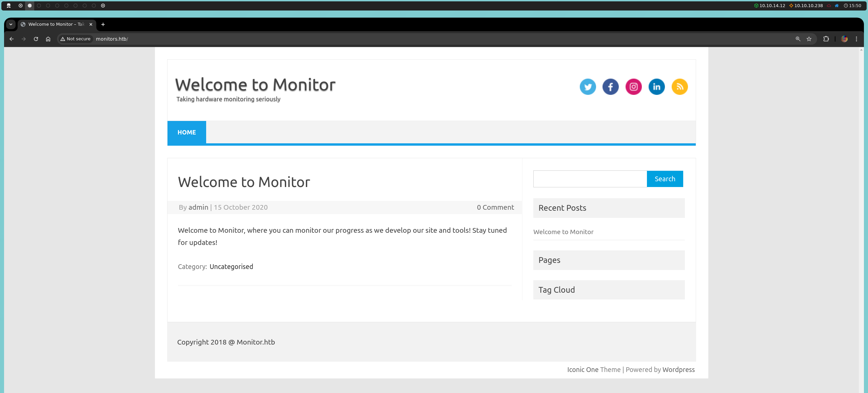Image resolution: width=868 pixels, height=393 pixels.
Task: Open a new browser tab
Action: tap(103, 24)
